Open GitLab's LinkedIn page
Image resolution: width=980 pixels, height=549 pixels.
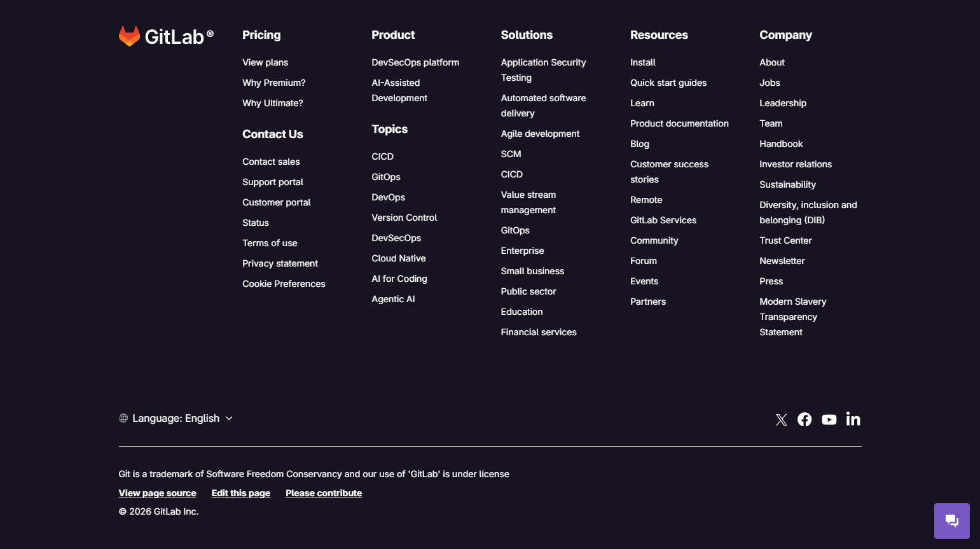[853, 419]
